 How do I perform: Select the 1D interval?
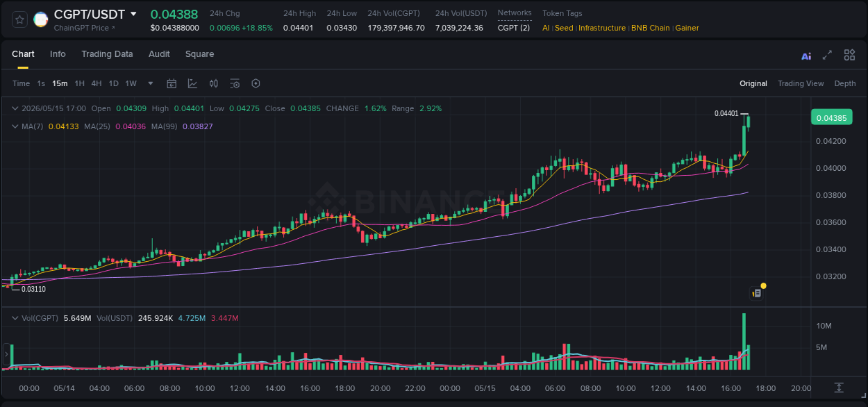[113, 83]
